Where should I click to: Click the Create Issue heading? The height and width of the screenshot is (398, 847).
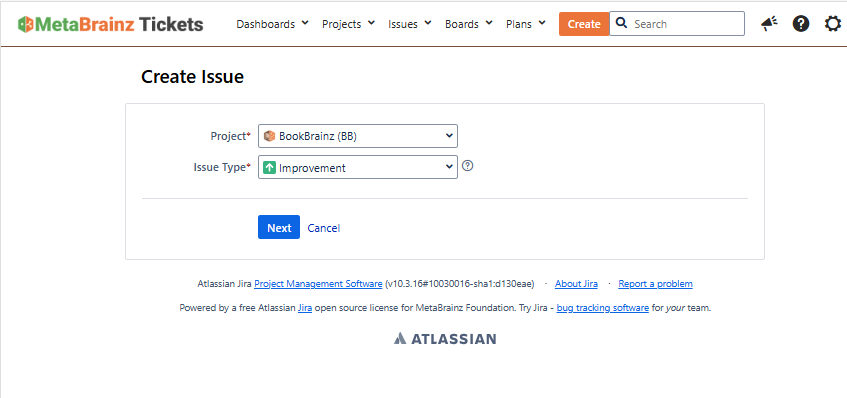pyautogui.click(x=192, y=77)
